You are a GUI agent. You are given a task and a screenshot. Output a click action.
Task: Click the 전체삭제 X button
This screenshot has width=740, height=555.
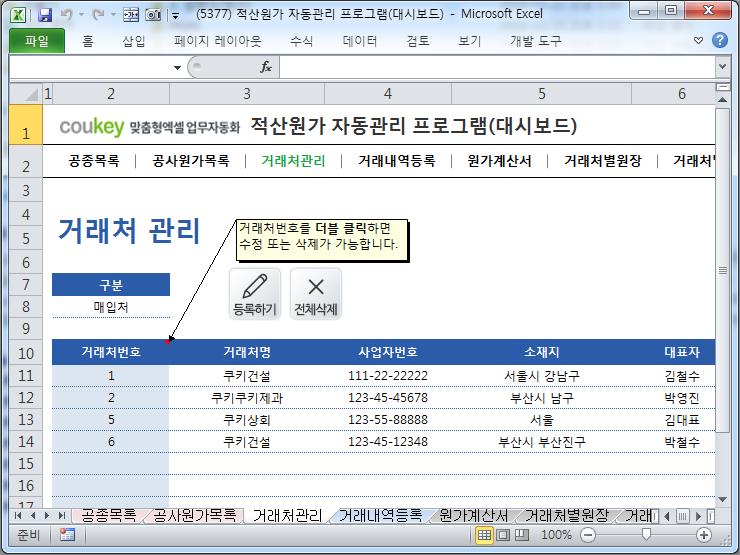click(316, 294)
